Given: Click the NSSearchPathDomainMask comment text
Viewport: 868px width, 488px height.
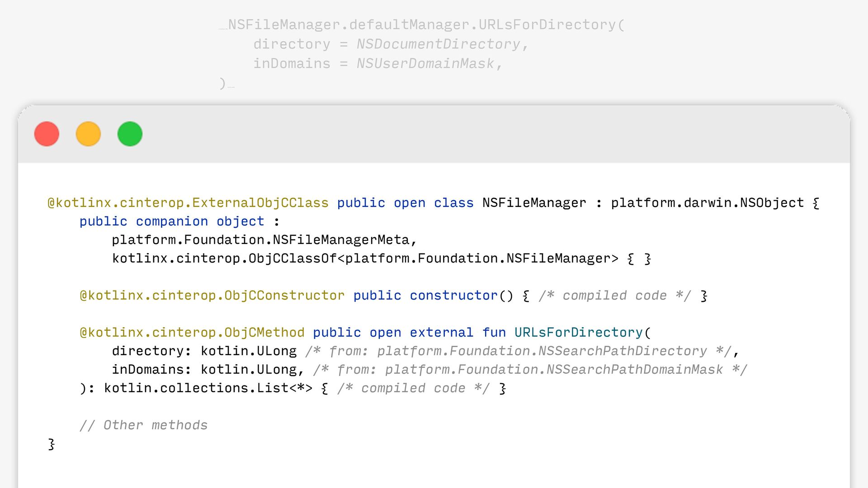Looking at the screenshot, I should (634, 370).
